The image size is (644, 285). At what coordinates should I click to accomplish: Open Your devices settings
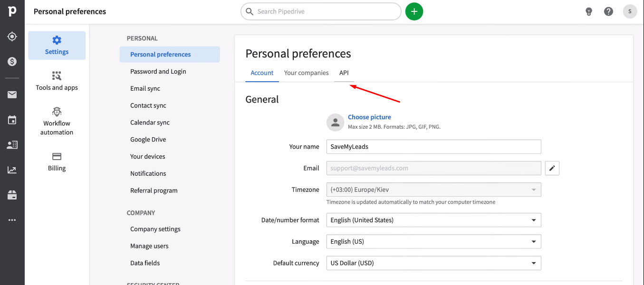(x=148, y=156)
